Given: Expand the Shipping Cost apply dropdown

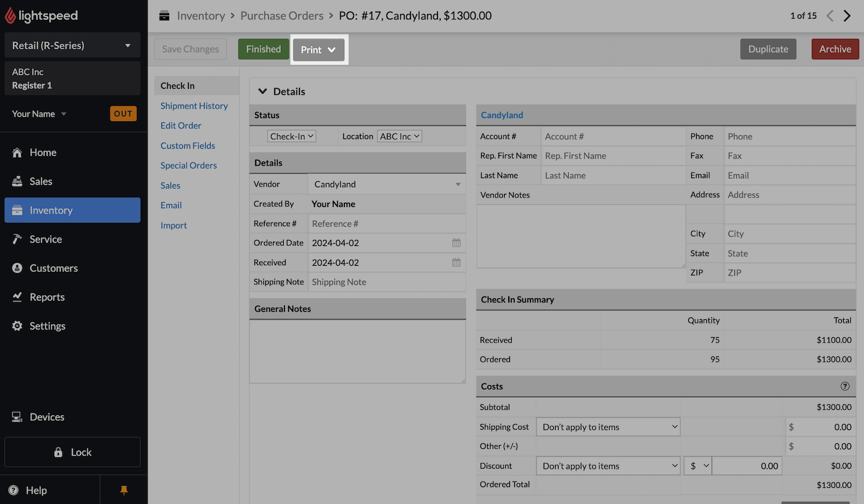Looking at the screenshot, I should (608, 427).
